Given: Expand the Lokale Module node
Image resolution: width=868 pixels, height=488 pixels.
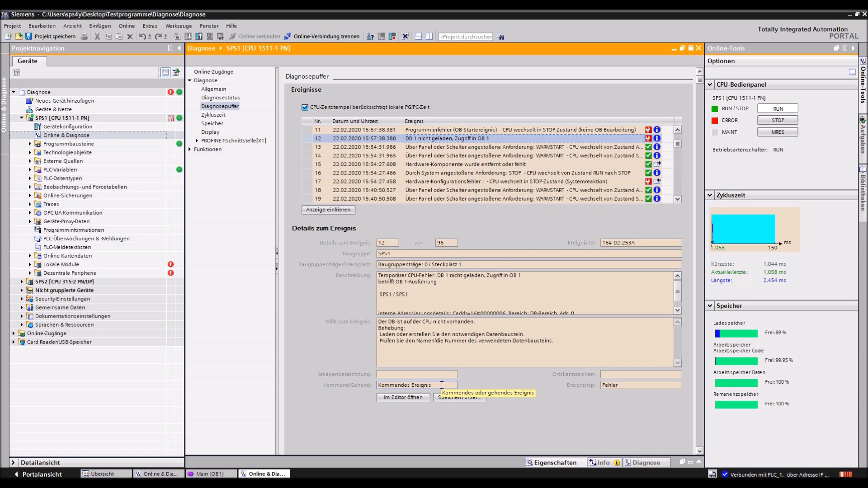Looking at the screenshot, I should [30, 264].
